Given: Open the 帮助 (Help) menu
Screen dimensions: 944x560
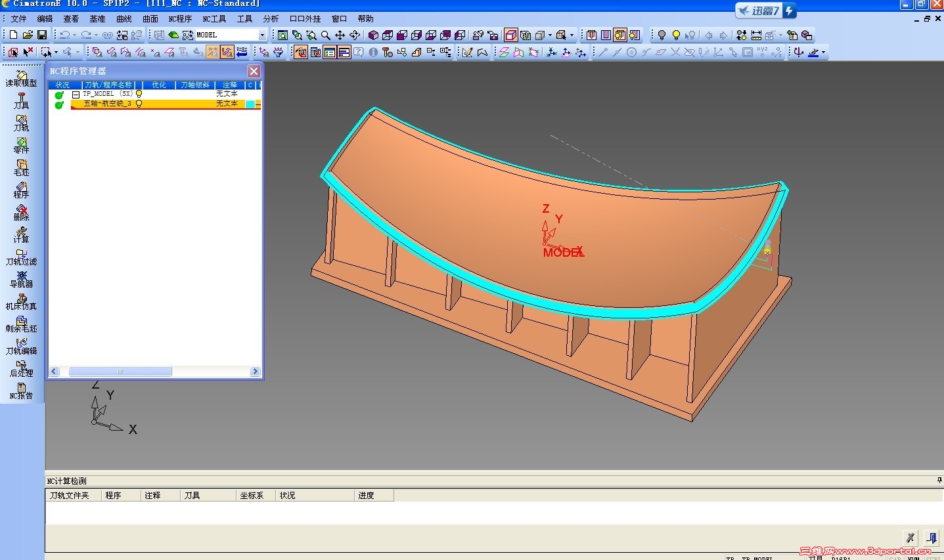Looking at the screenshot, I should (x=366, y=19).
